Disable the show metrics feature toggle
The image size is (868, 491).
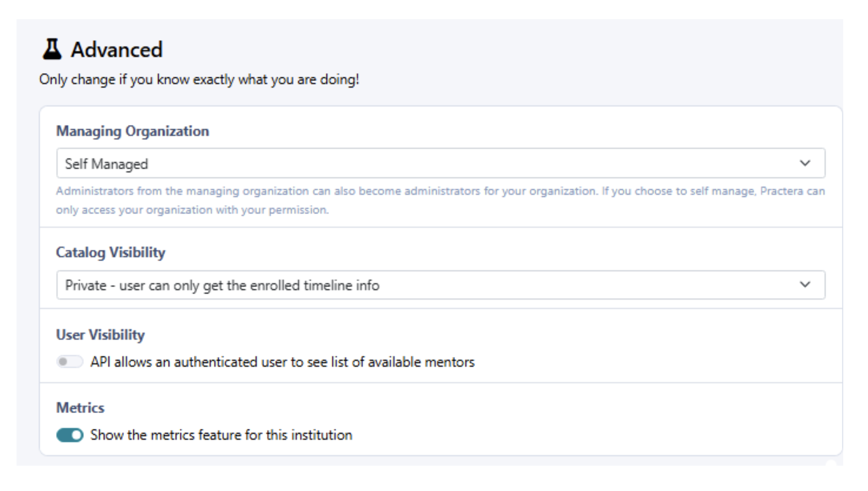pyautogui.click(x=70, y=435)
